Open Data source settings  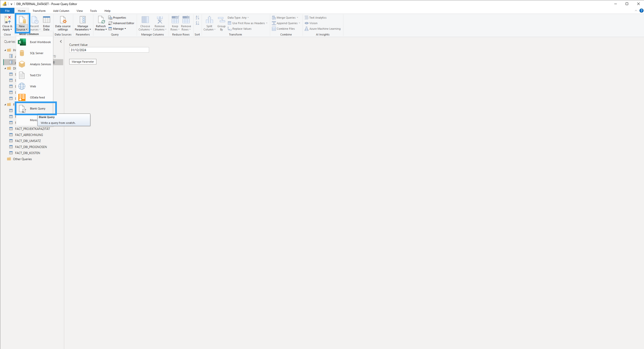click(63, 23)
